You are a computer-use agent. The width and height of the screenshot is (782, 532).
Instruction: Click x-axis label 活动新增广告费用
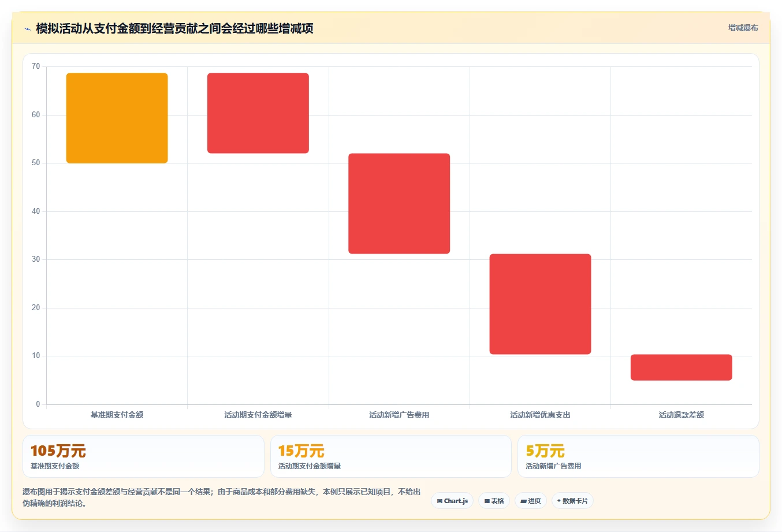pos(399,415)
